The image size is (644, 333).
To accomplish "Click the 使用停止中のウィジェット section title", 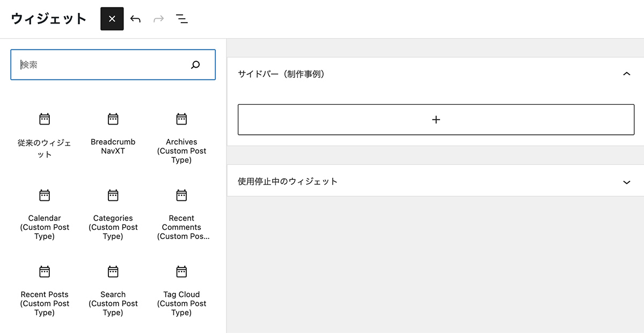I will 288,182.
